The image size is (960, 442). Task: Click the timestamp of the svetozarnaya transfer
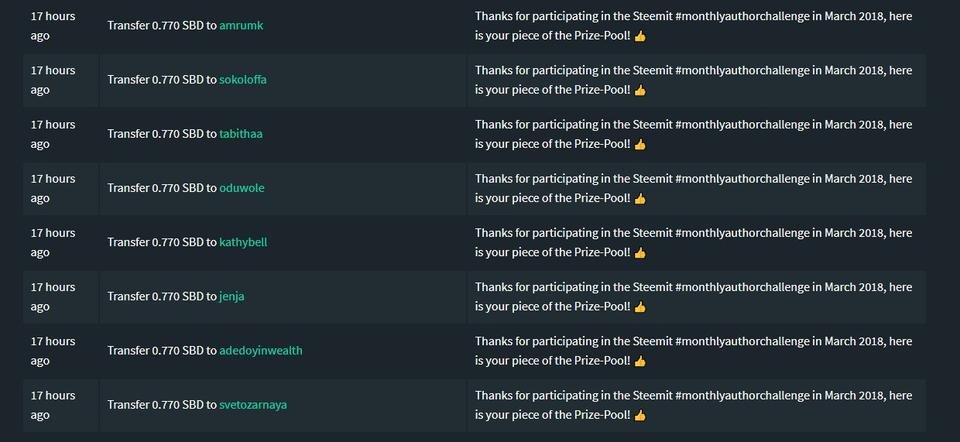[x=53, y=405]
